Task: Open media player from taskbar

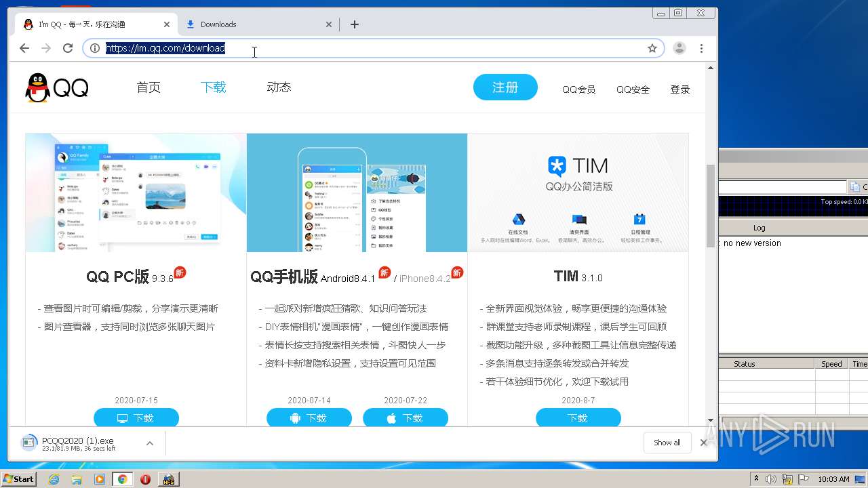Action: pyautogui.click(x=100, y=479)
